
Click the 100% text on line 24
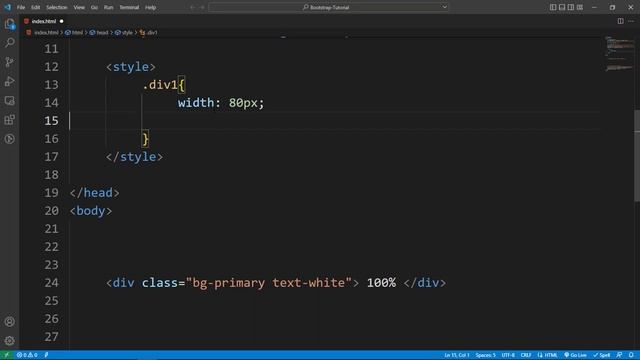[x=381, y=283]
